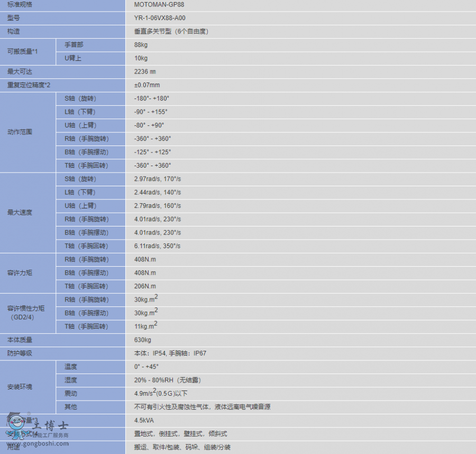Viewport: 476px width, 454px height.
Task: Select the mass value 630kg
Action: 143,340
